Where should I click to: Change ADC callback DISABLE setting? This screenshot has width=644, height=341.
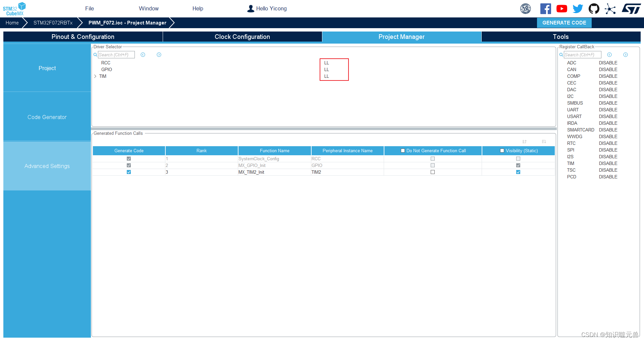click(608, 63)
